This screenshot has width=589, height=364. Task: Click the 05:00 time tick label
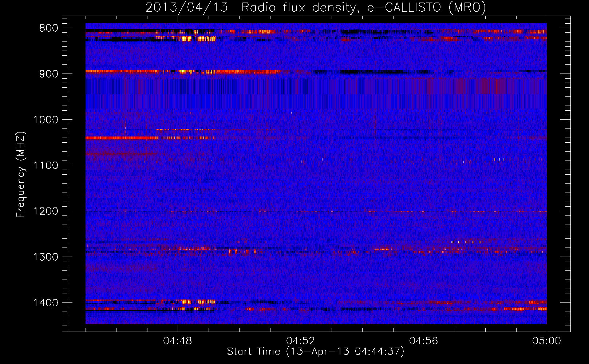coord(547,341)
